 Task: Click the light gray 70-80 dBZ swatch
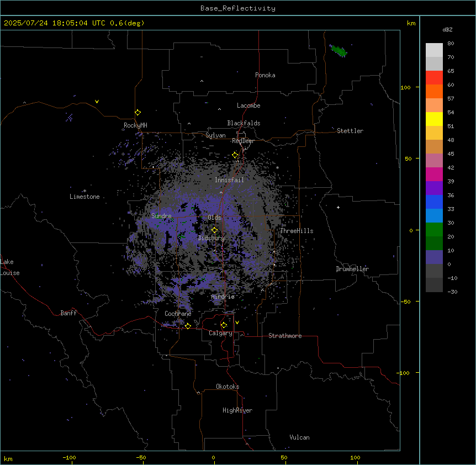click(x=434, y=50)
